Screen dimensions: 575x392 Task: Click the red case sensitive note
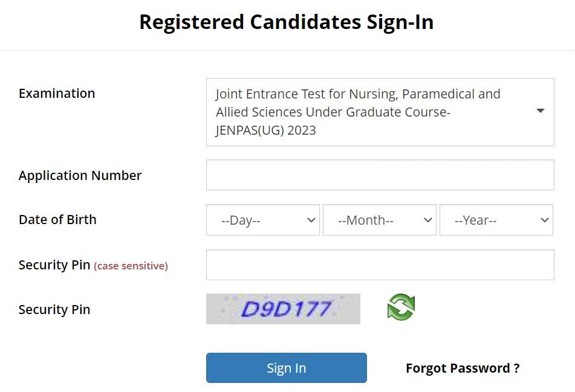point(131,266)
